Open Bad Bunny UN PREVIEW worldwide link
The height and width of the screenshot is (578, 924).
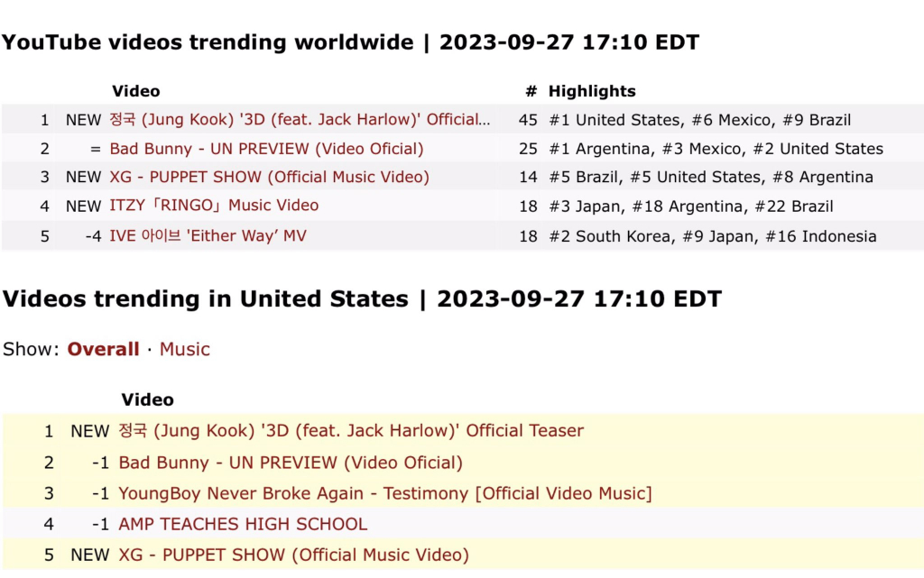[x=266, y=149]
